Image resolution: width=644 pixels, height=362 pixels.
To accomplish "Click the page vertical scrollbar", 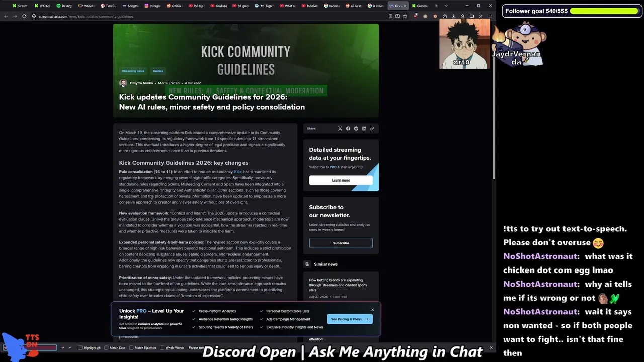I will (x=494, y=101).
